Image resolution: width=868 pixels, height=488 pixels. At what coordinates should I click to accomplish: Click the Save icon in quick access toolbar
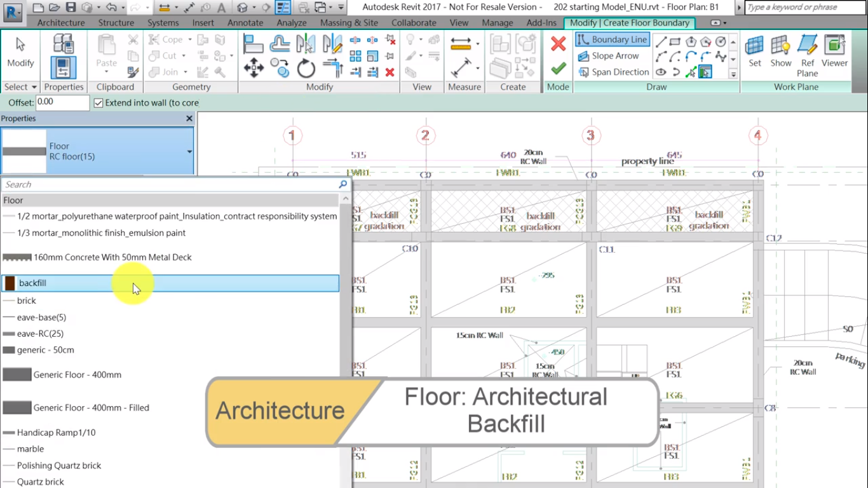click(x=71, y=8)
